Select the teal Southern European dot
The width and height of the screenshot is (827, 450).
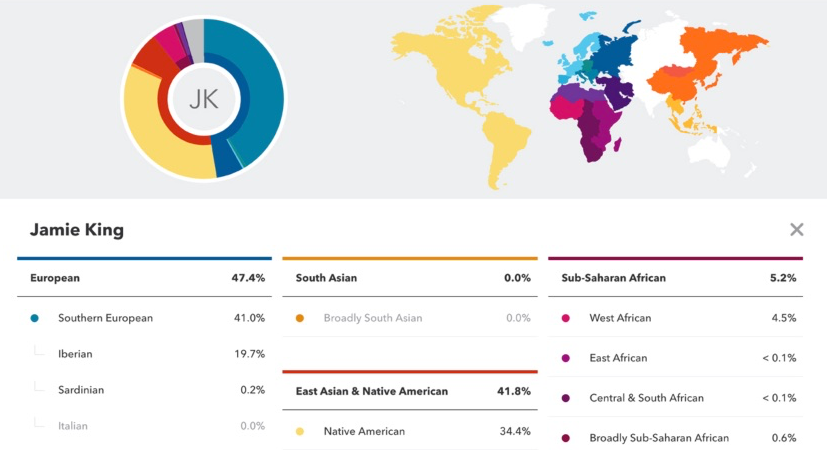pyautogui.click(x=34, y=318)
